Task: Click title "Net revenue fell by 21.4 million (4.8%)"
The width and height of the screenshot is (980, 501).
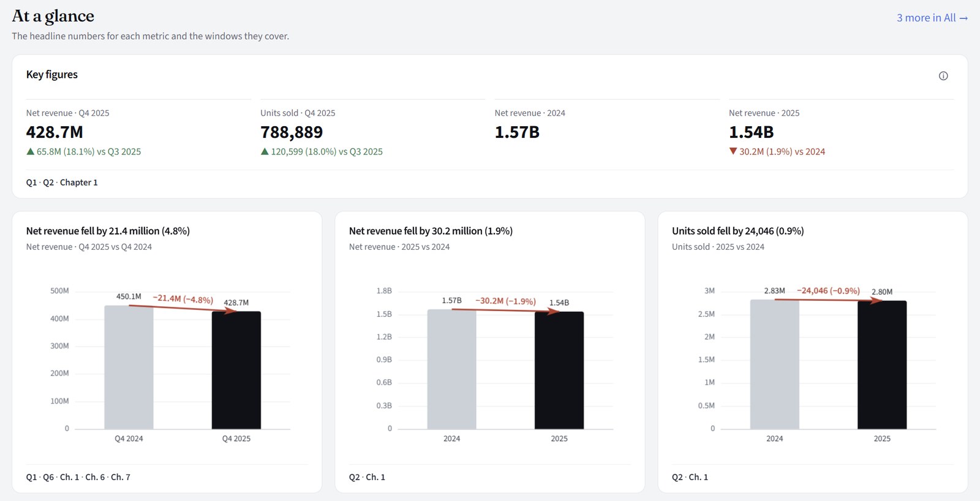Action: tap(108, 231)
